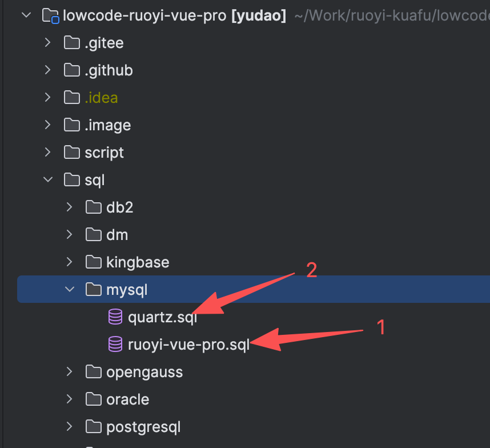Click the quartz.sql database file icon

pos(115,317)
